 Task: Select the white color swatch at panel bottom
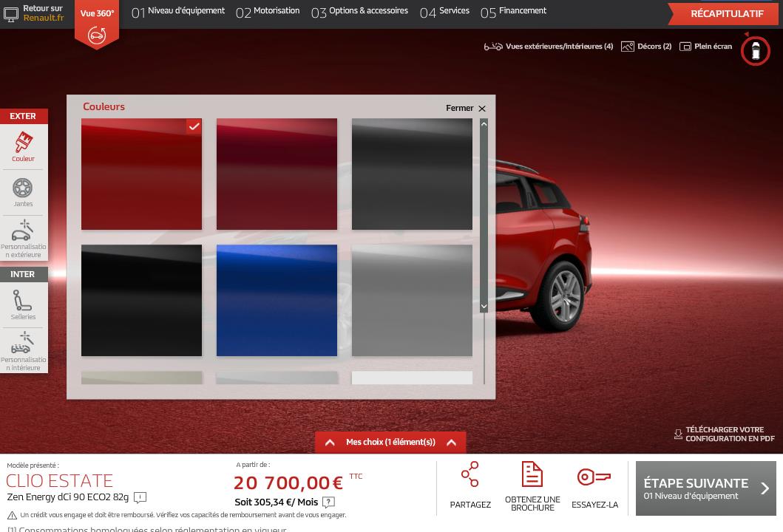click(x=412, y=378)
